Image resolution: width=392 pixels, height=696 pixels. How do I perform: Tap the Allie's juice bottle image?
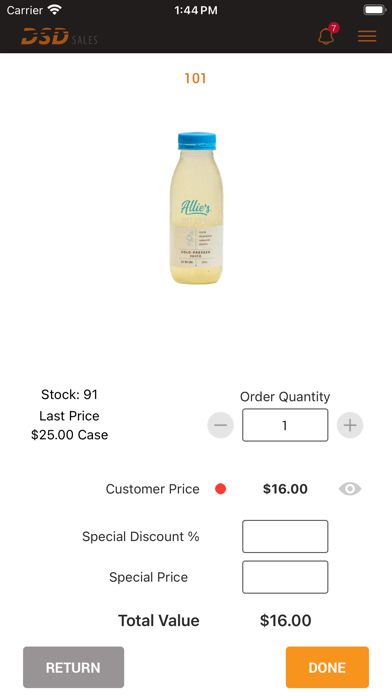[196, 208]
